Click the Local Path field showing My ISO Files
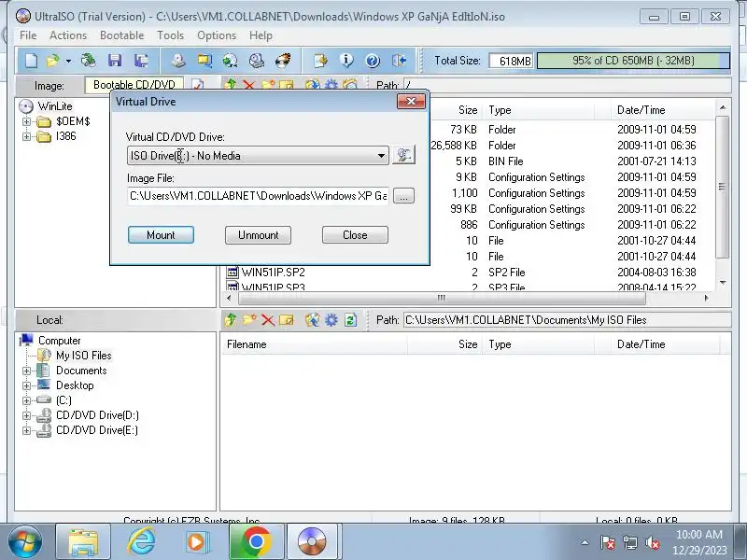747x560 pixels. pos(567,320)
